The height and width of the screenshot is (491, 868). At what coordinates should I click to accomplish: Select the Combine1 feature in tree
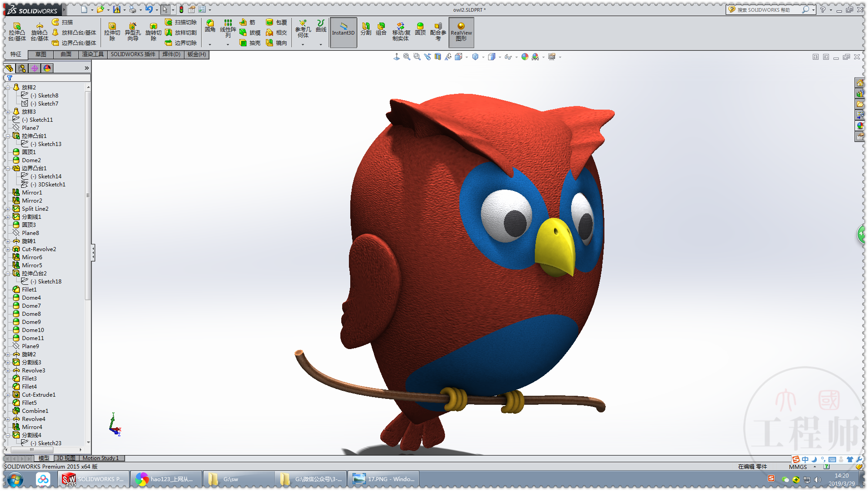(x=35, y=411)
